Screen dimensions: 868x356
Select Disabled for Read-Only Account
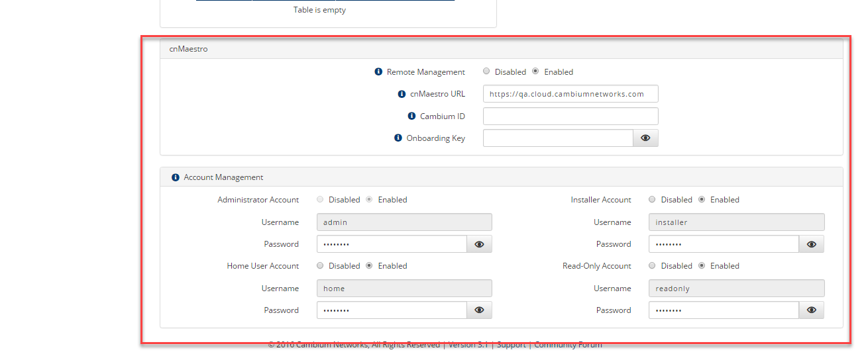652,265
